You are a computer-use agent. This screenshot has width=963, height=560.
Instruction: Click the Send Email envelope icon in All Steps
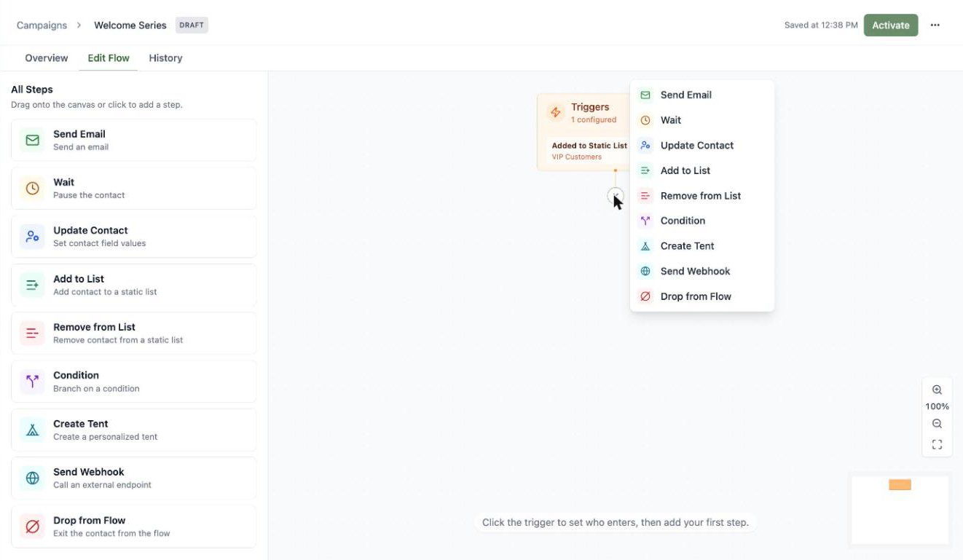(32, 140)
